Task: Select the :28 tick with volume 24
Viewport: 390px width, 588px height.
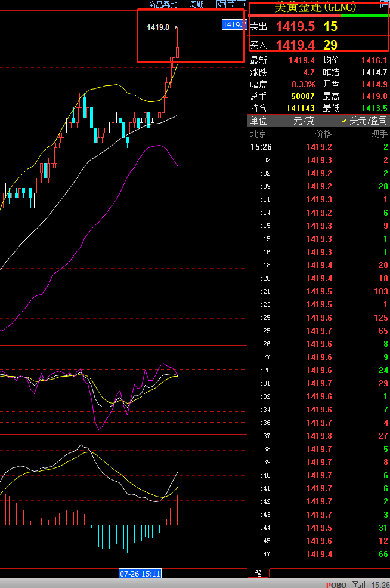Action: click(318, 370)
